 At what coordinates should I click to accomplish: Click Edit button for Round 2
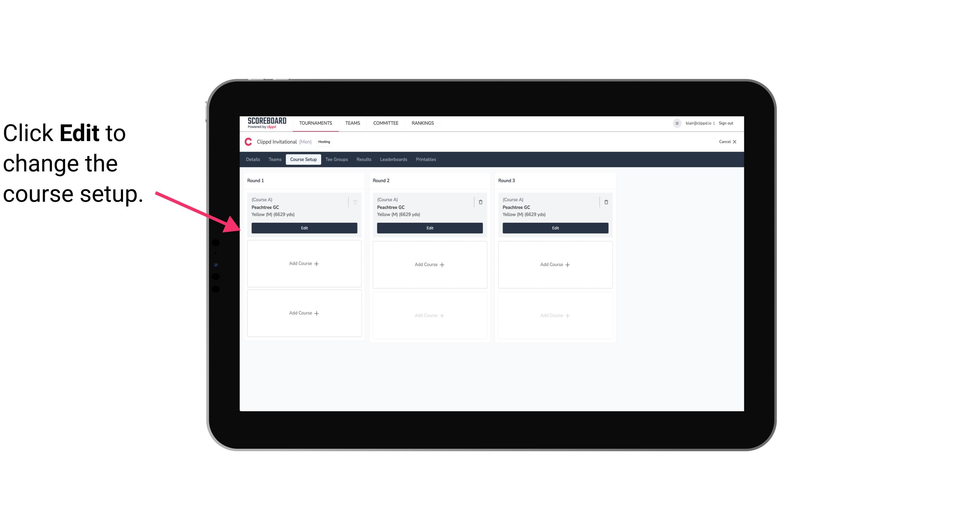pos(429,227)
